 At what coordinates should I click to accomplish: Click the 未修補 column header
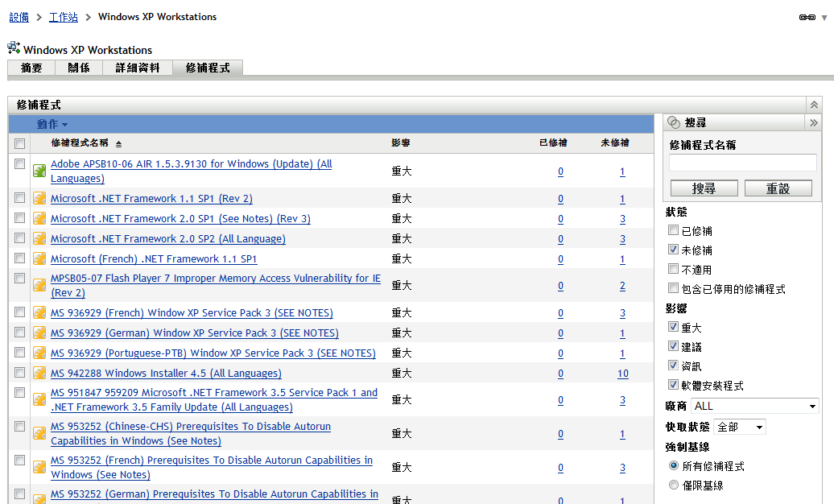[x=615, y=143]
